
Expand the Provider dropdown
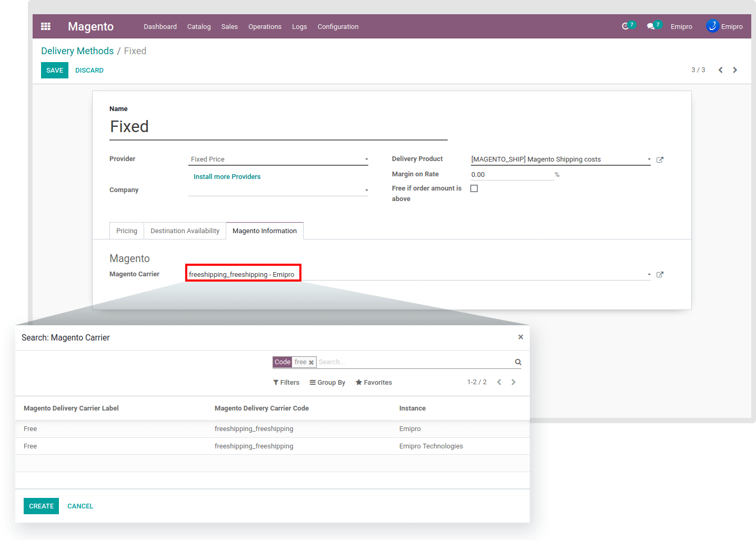coord(367,159)
